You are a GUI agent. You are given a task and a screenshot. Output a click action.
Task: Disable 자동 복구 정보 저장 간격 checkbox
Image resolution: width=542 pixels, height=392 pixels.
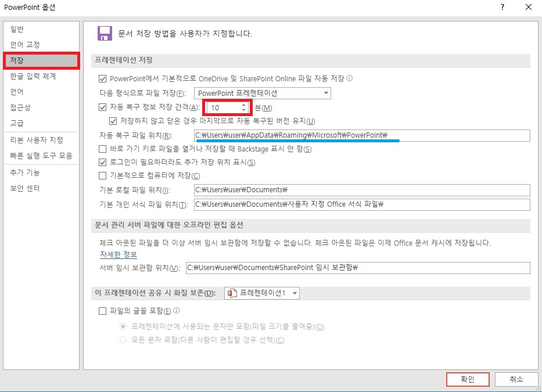102,107
